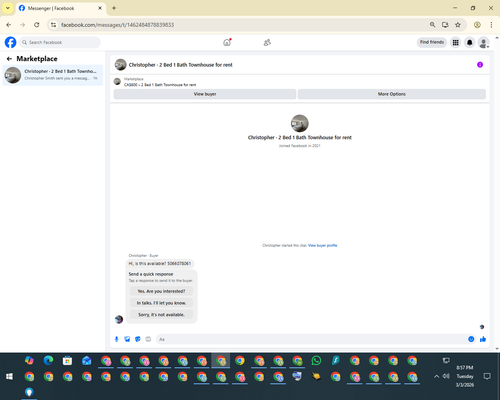Viewport: 500px width, 400px height.
Task: Open the Chrome three-dot menu
Action: pyautogui.click(x=491, y=25)
